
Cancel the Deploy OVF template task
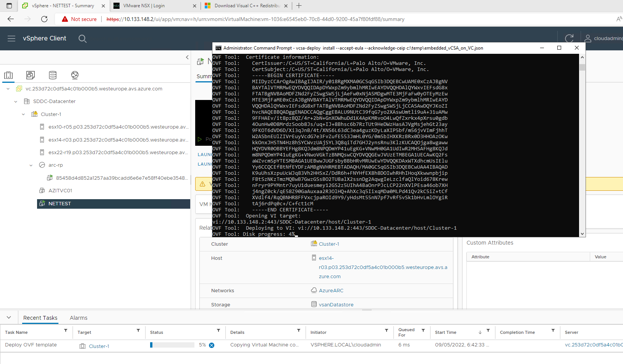212,345
